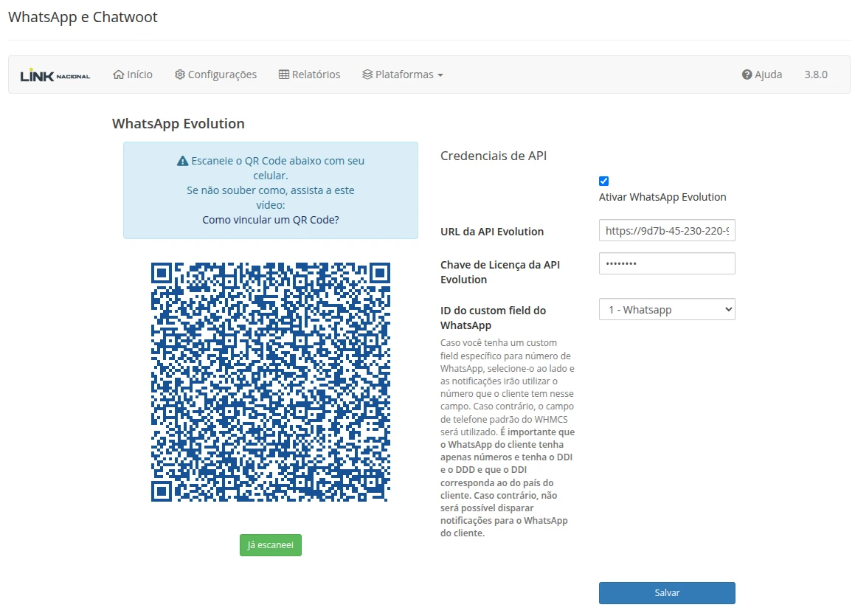Click the house icon beside Início
Image resolution: width=855 pixels, height=616 pixels.
coord(118,75)
